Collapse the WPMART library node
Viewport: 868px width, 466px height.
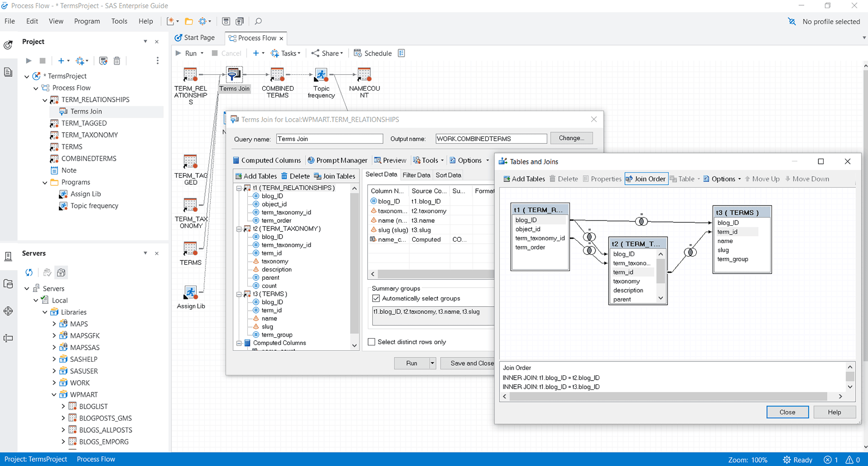54,395
